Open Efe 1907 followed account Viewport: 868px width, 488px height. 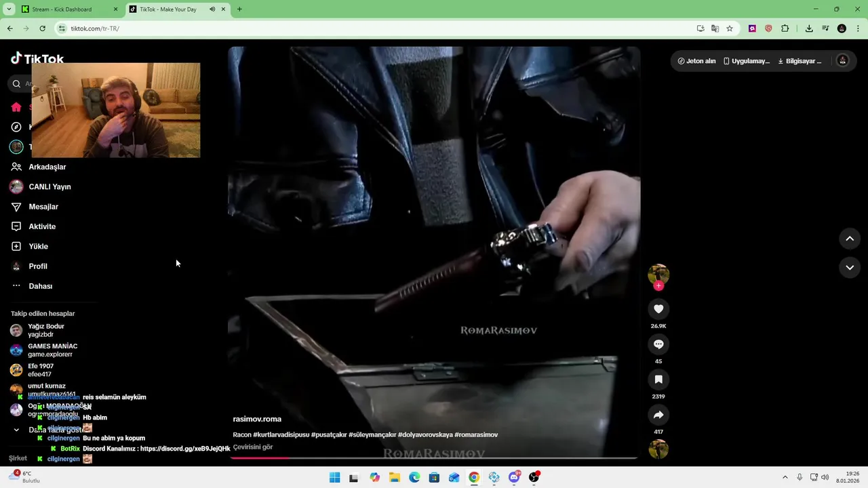(x=41, y=370)
